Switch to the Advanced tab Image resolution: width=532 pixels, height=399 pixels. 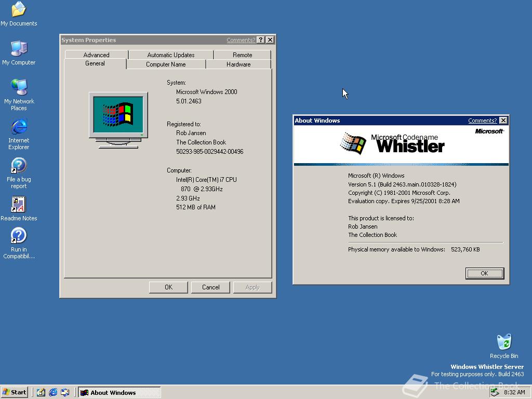coord(96,55)
